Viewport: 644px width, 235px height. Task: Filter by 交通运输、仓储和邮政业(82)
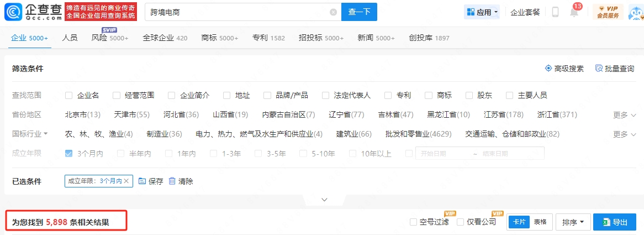[512, 134]
